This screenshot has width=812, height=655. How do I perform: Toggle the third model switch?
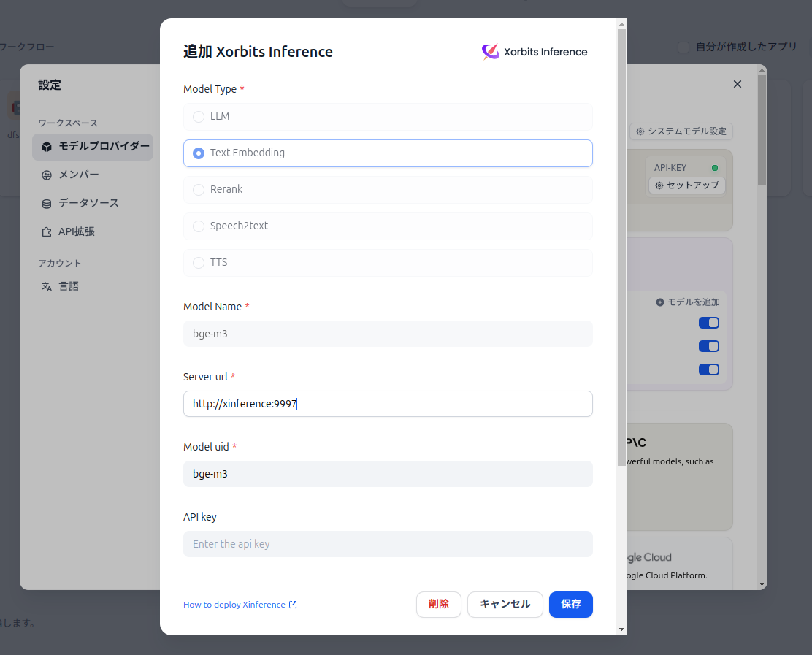pyautogui.click(x=709, y=369)
